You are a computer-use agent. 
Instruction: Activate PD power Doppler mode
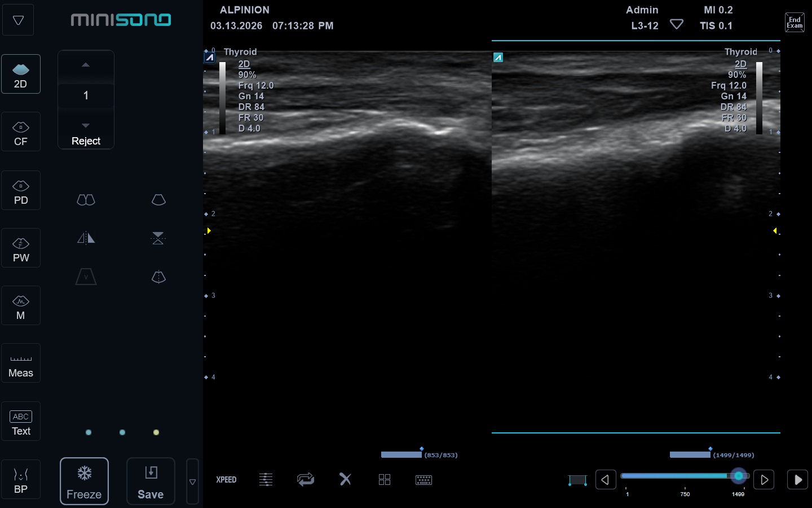click(x=21, y=191)
